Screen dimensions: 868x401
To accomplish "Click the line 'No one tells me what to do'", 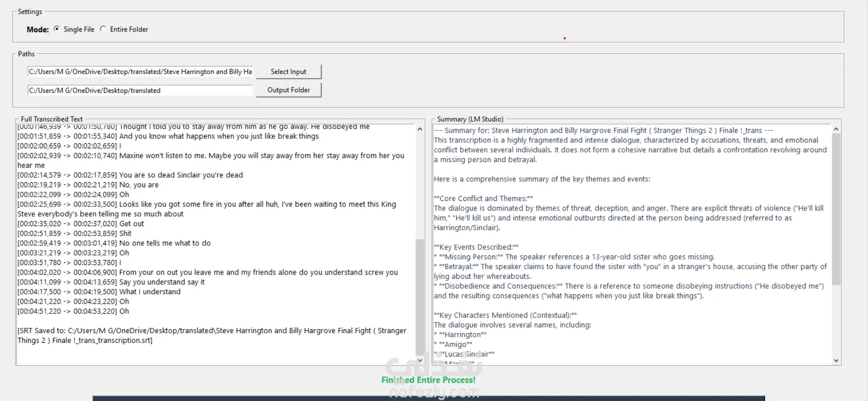I will point(114,243).
